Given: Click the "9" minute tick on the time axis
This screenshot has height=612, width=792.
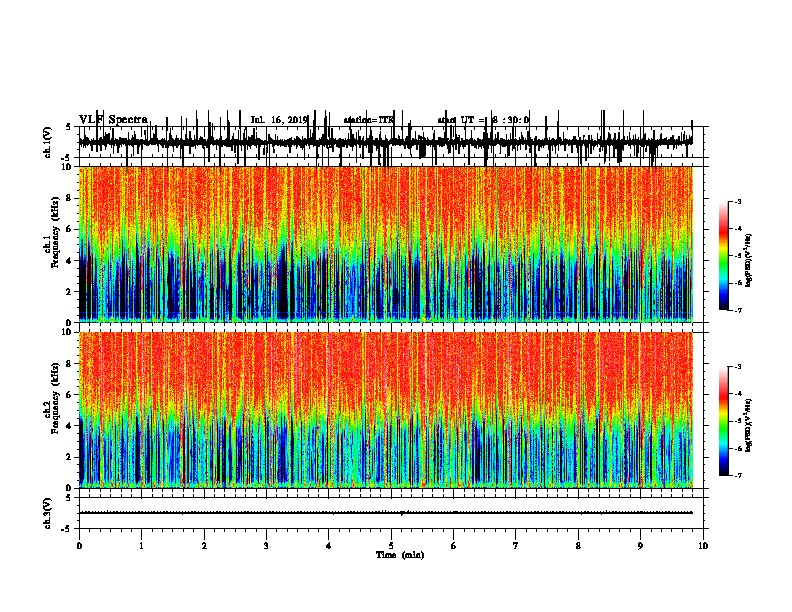Looking at the screenshot, I should pos(640,546).
